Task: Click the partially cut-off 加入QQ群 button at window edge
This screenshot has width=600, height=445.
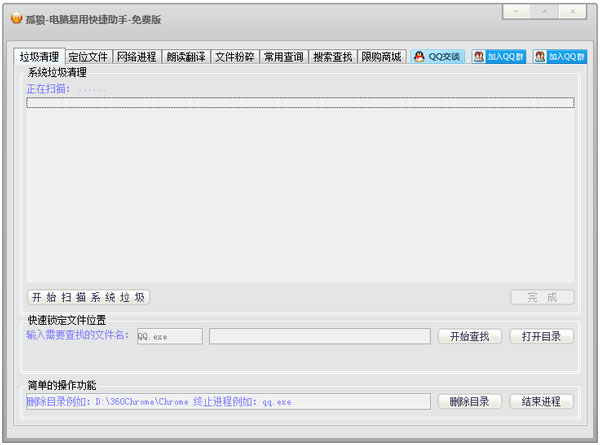Action: [x=559, y=57]
